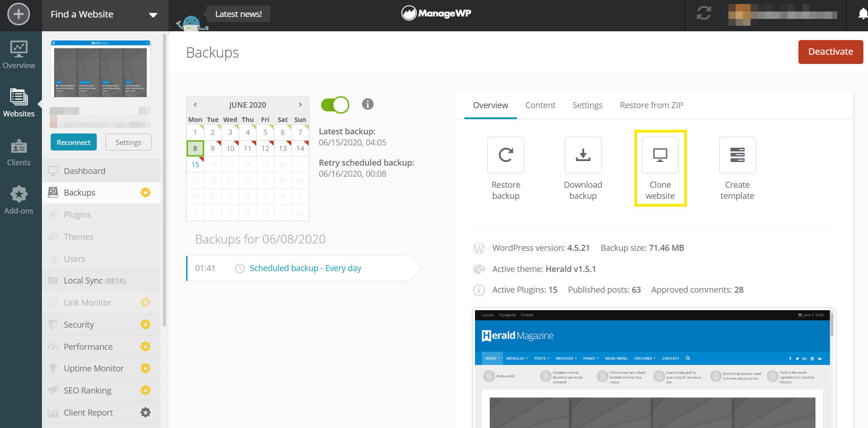Toggle the Client Report add-on gear

pyautogui.click(x=146, y=412)
